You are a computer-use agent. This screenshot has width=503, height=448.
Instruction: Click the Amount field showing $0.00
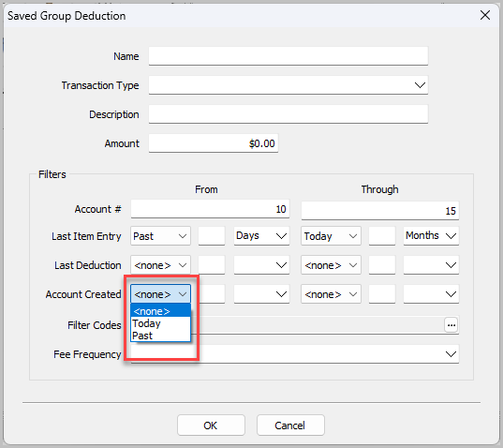(214, 143)
